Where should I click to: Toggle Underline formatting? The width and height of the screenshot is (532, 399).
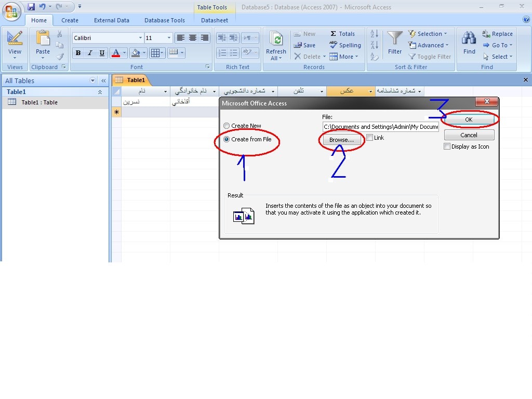tap(102, 53)
